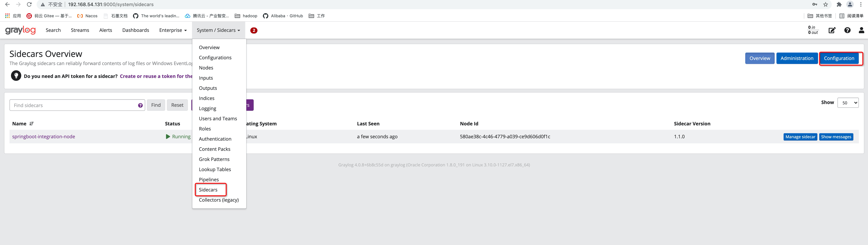Open the System / Sidecars dropdown
Image resolution: width=868 pixels, height=245 pixels.
(218, 30)
